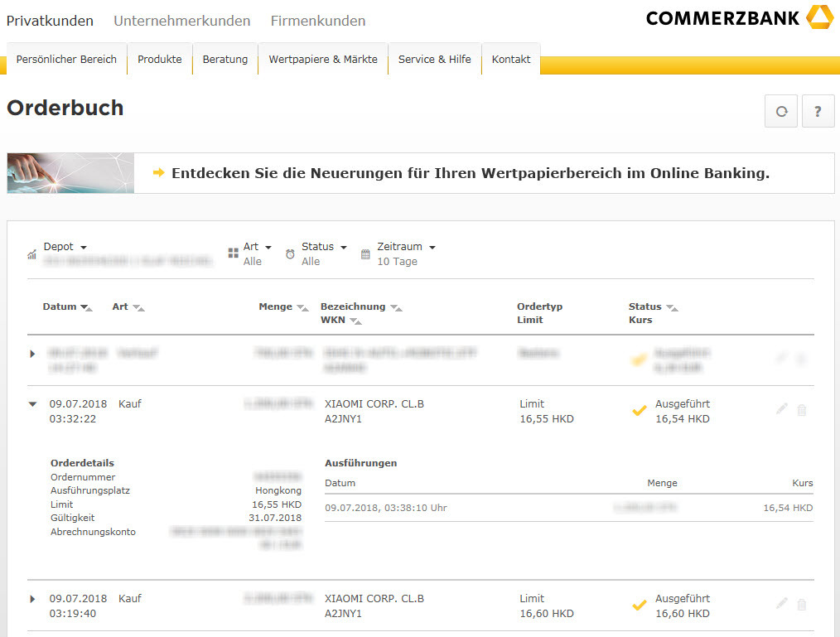Click execution Kurs value 16,54 HKD

click(x=788, y=508)
